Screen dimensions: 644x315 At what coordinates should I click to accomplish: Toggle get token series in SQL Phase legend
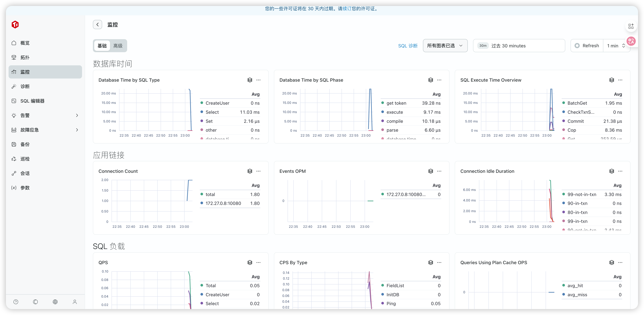coord(396,103)
